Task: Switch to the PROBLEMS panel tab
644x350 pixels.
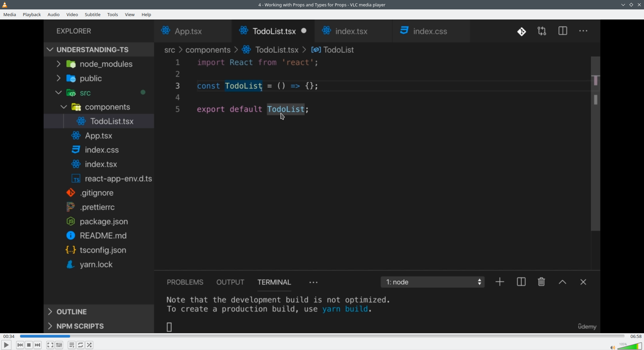Action: [x=185, y=282]
